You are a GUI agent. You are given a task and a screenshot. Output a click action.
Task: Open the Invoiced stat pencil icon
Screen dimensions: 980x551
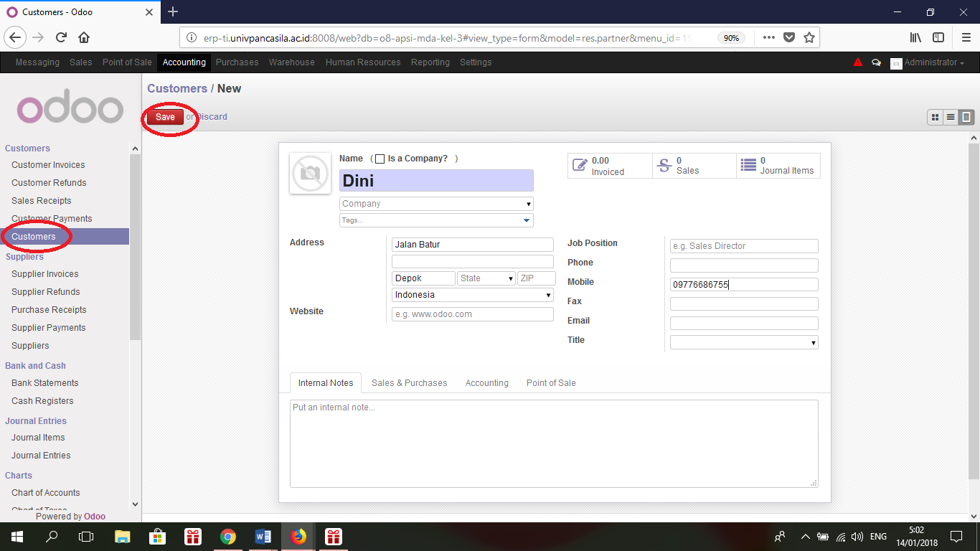580,166
